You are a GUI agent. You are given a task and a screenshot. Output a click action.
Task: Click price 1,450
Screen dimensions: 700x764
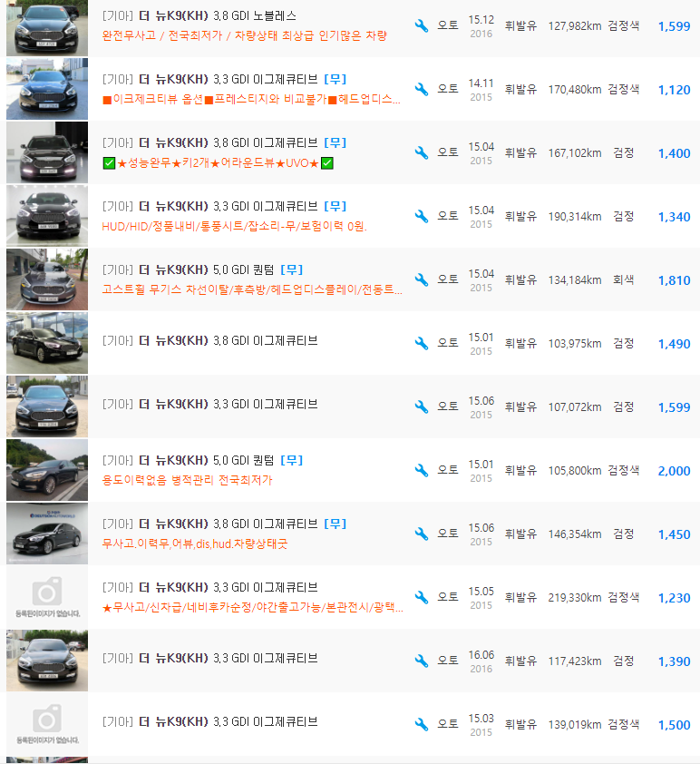(675, 534)
